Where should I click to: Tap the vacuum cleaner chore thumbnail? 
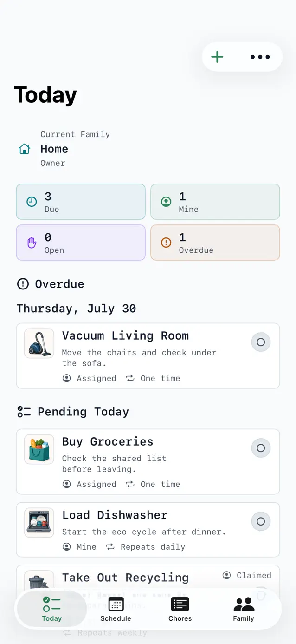pyautogui.click(x=39, y=343)
